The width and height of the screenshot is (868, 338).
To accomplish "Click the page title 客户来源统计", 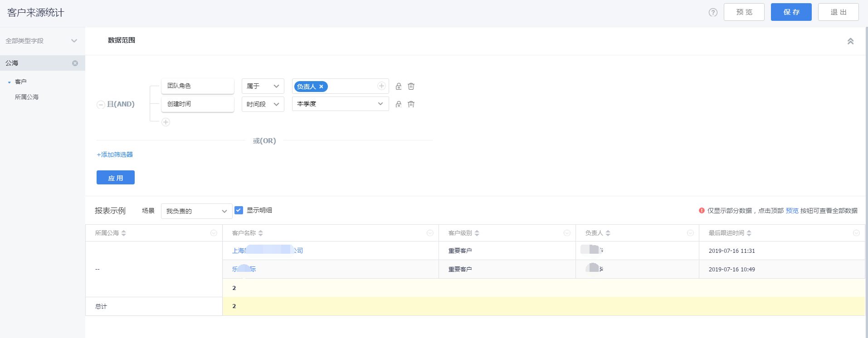I will click(36, 13).
